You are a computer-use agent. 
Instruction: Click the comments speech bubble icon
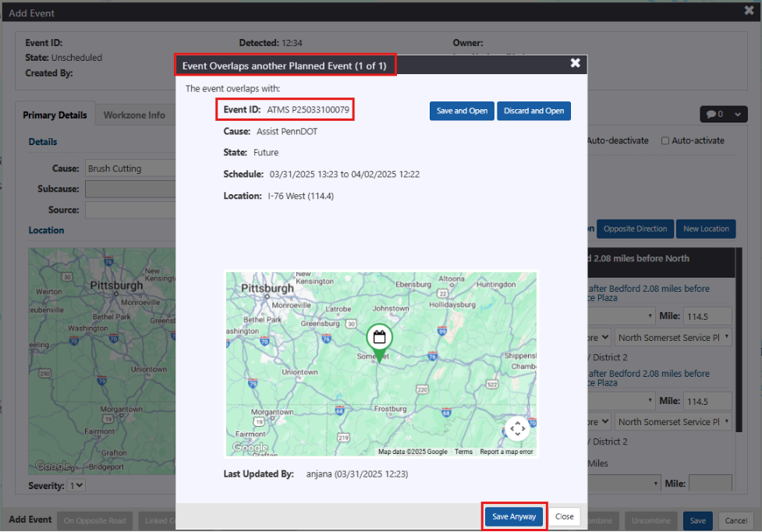tap(712, 114)
